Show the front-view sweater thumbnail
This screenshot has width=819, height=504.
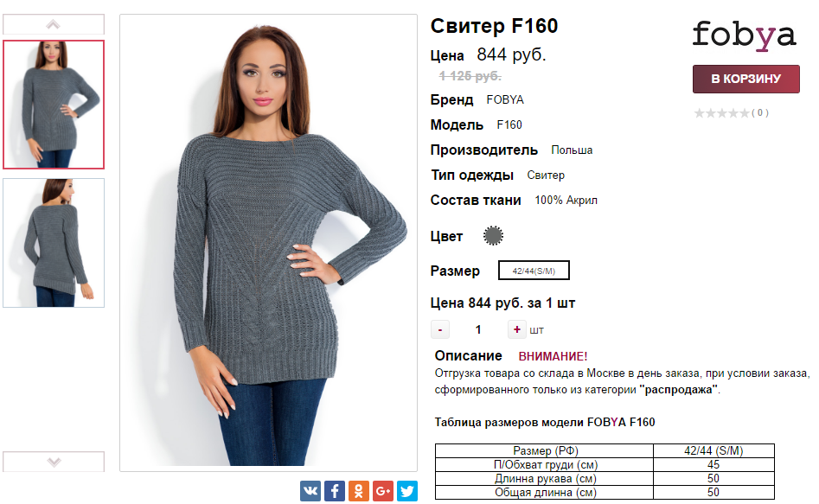(54, 105)
